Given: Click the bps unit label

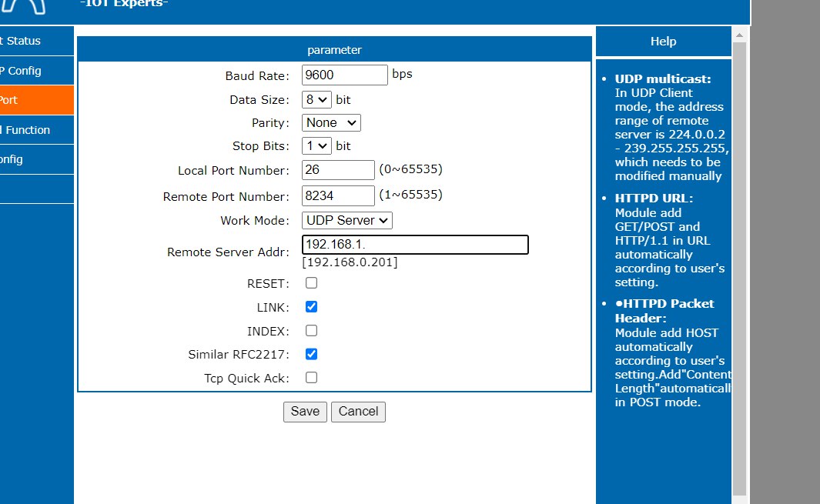Looking at the screenshot, I should 402,74.
